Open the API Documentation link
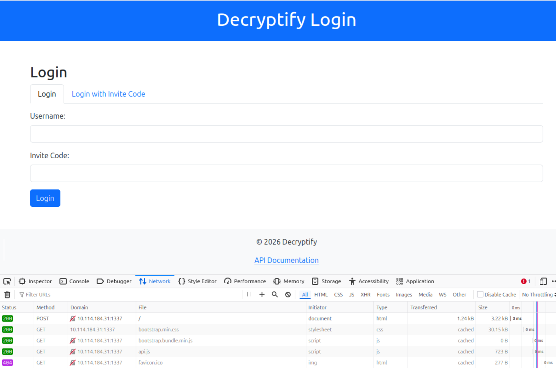Image resolution: width=556 pixels, height=392 pixels. click(286, 260)
